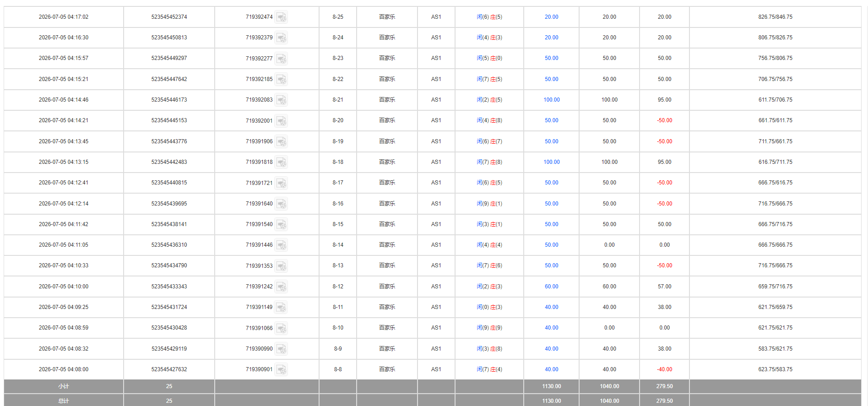Click blue bet amount 20.00 in round 8-25
Image resolution: width=868 pixels, height=406 pixels.
click(x=551, y=17)
